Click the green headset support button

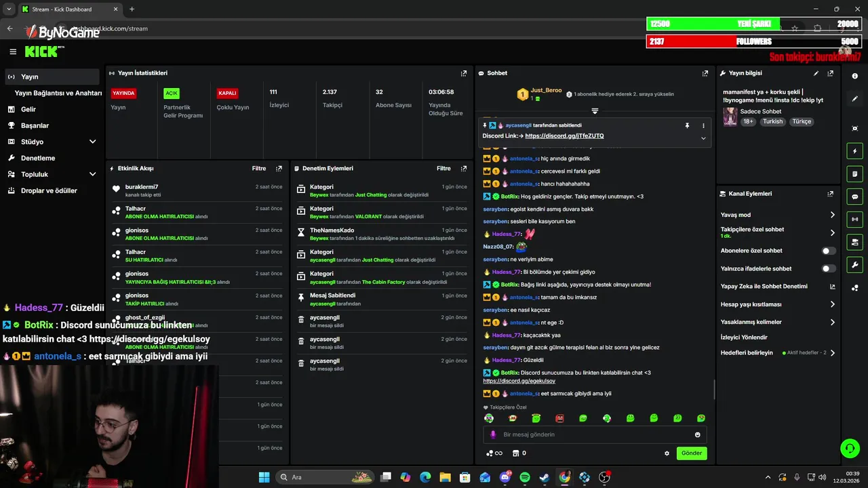click(x=850, y=448)
